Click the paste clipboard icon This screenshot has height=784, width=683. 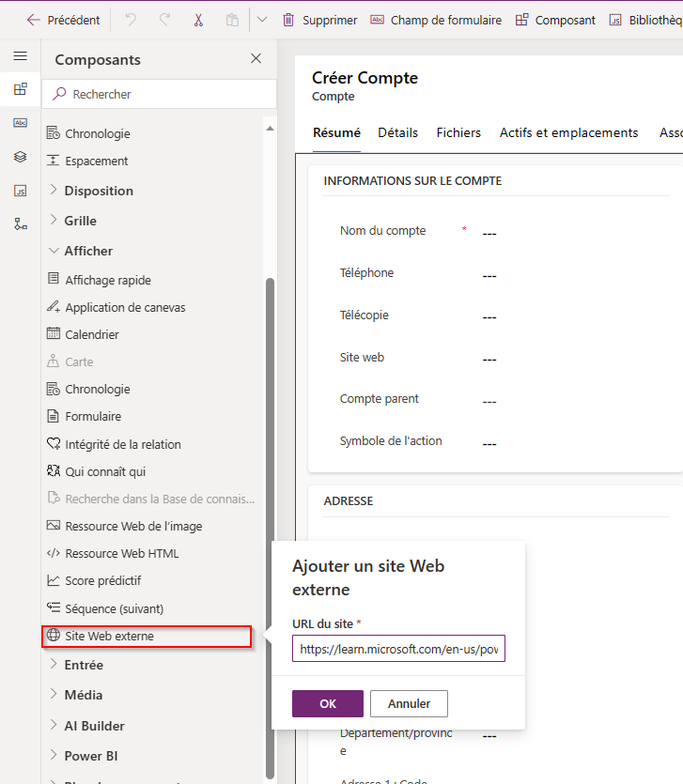coord(232,20)
